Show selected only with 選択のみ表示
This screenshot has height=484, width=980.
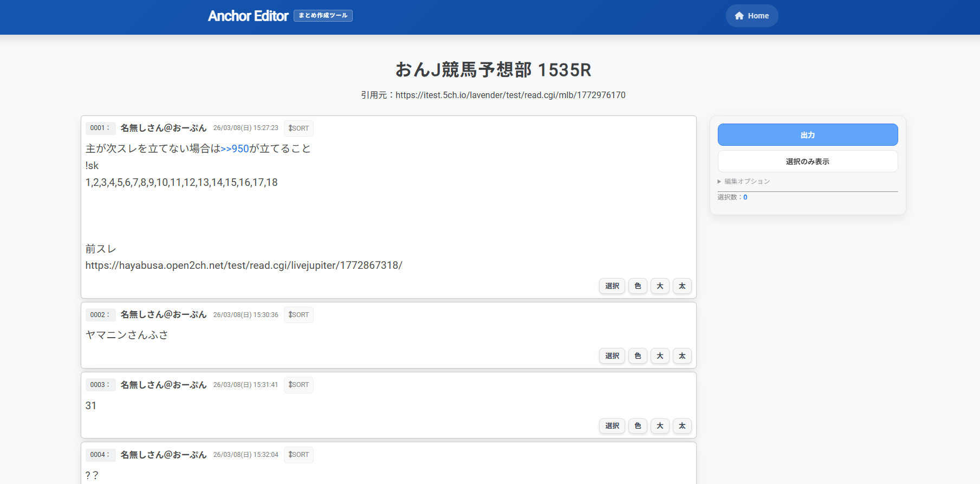[807, 162]
